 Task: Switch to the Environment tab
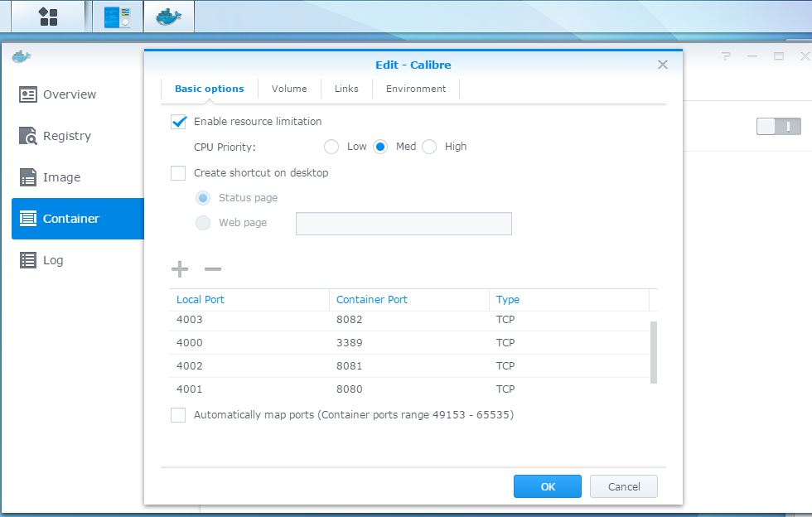coord(416,89)
